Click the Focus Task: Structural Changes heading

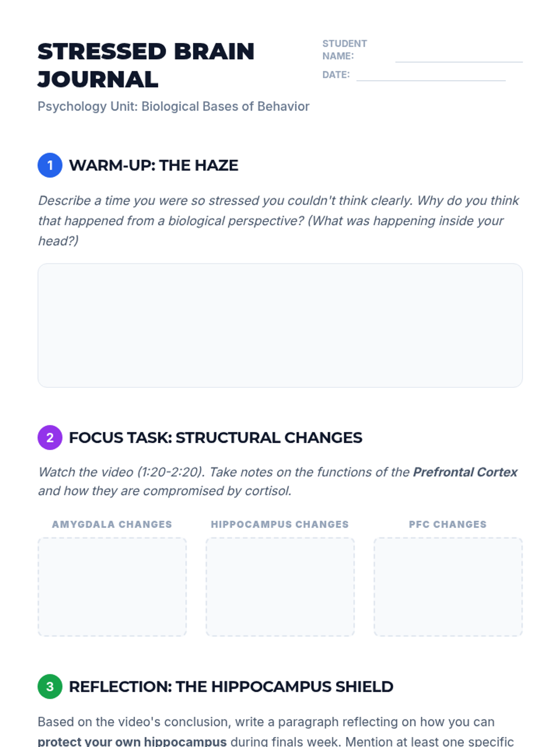click(x=215, y=437)
